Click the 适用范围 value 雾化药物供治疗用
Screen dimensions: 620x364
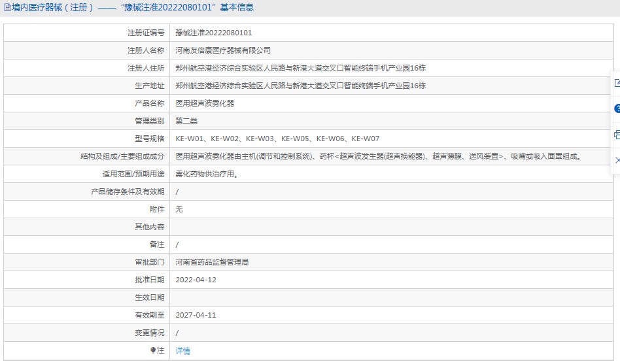click(206, 174)
